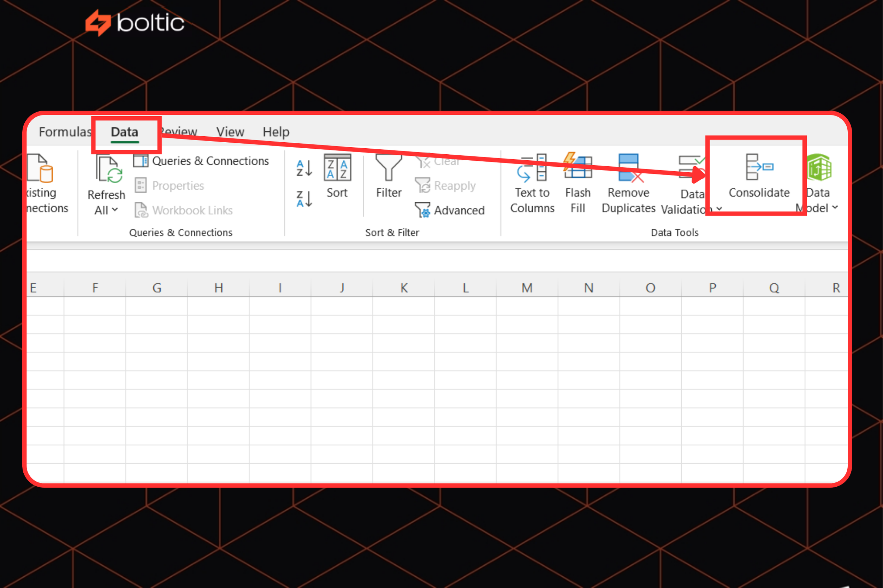Select the column K header

(403, 287)
